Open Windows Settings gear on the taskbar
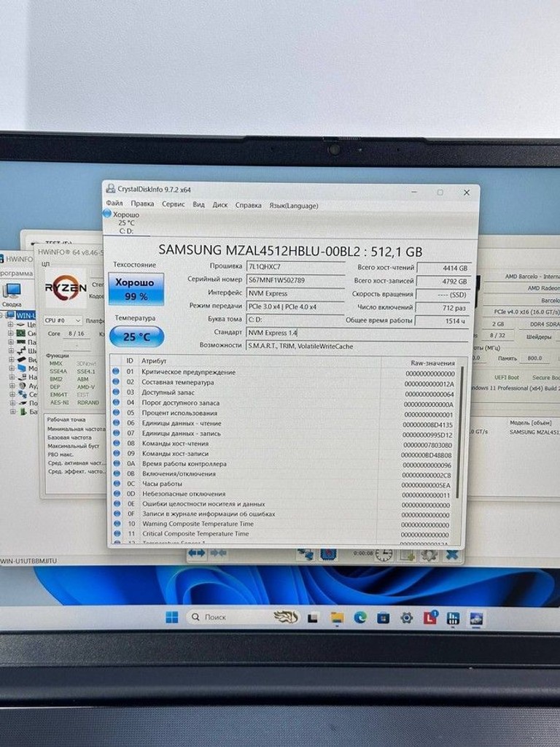 [407, 619]
